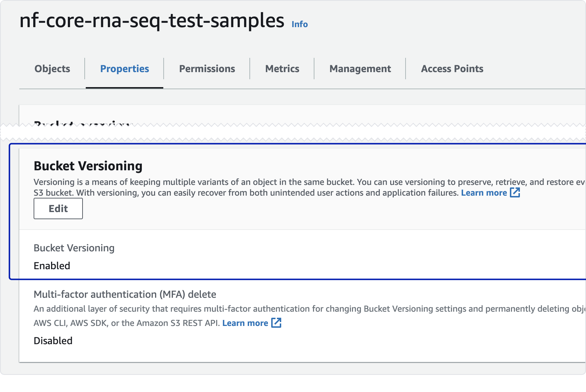Click the Edit button for Bucket Versioning

(58, 208)
